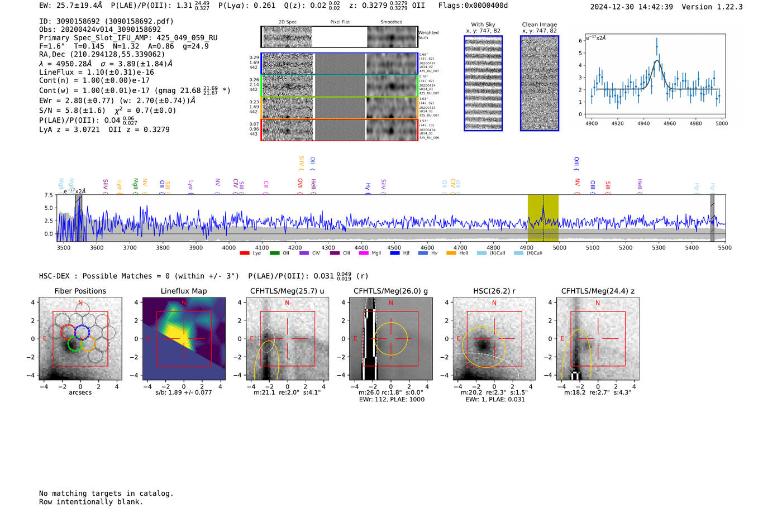This screenshot has height=532, width=782.
Task: Open the CFHTLS/Meg(24.4) z cutout
Action: click(598, 339)
